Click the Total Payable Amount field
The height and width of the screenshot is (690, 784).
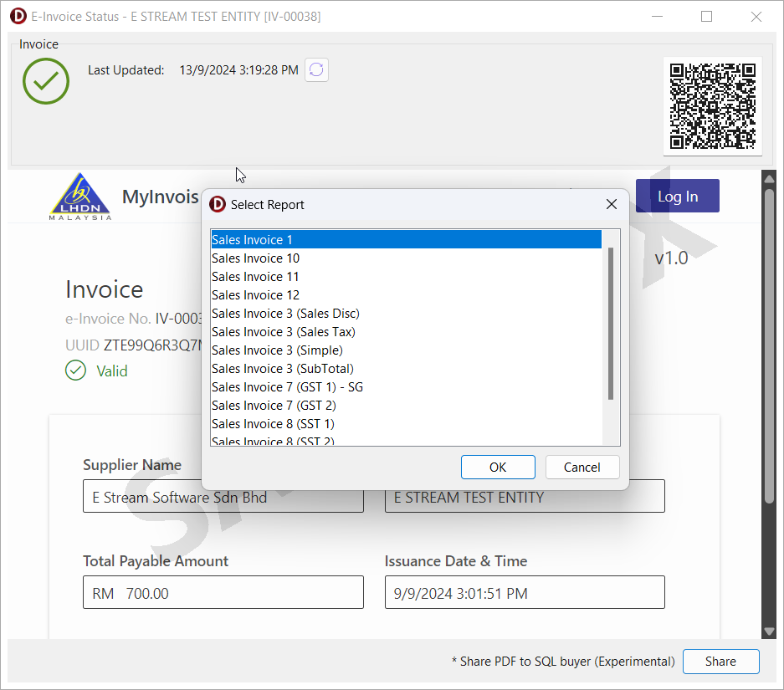point(223,593)
